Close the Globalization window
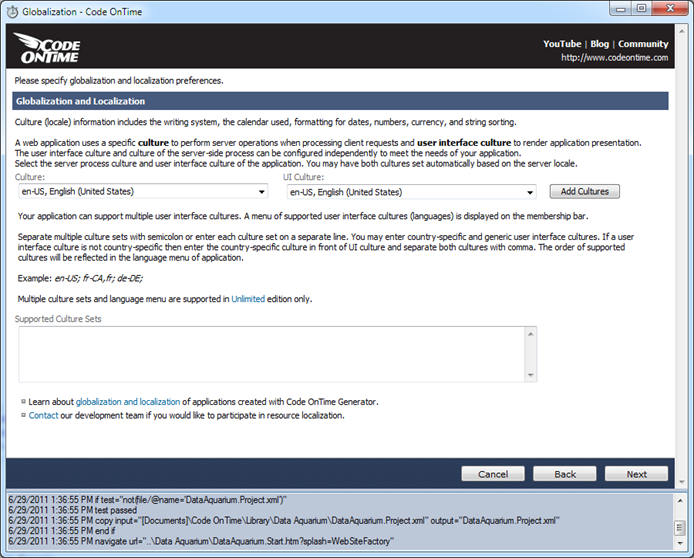 coord(670,9)
